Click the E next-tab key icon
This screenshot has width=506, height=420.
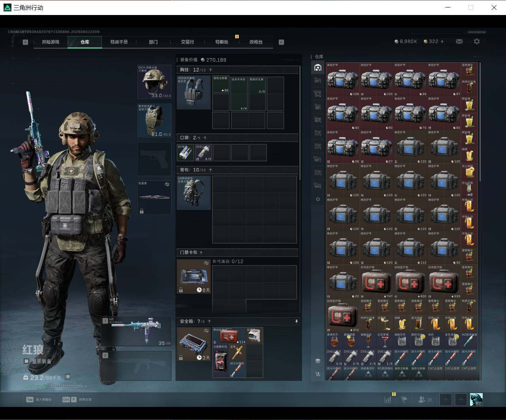[x=281, y=42]
